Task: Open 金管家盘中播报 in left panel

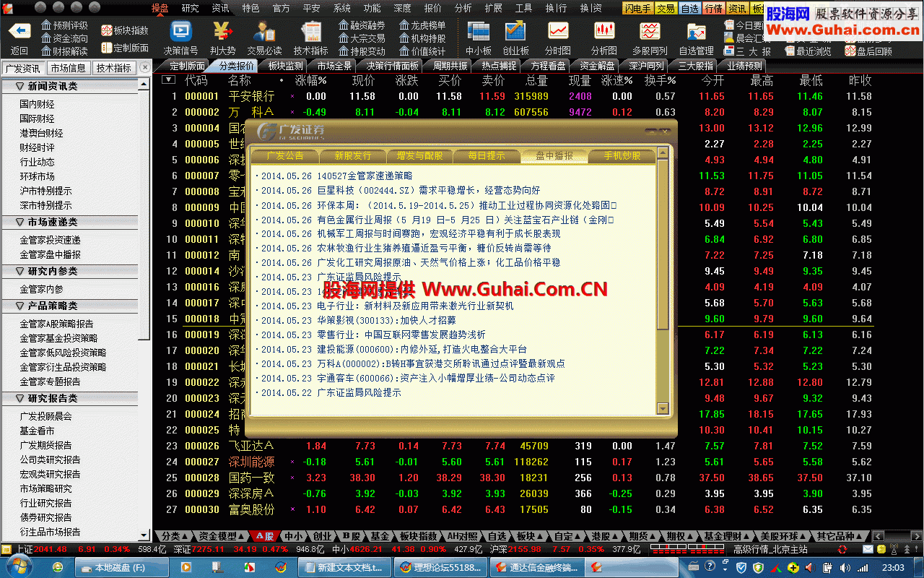Action: click(x=50, y=254)
